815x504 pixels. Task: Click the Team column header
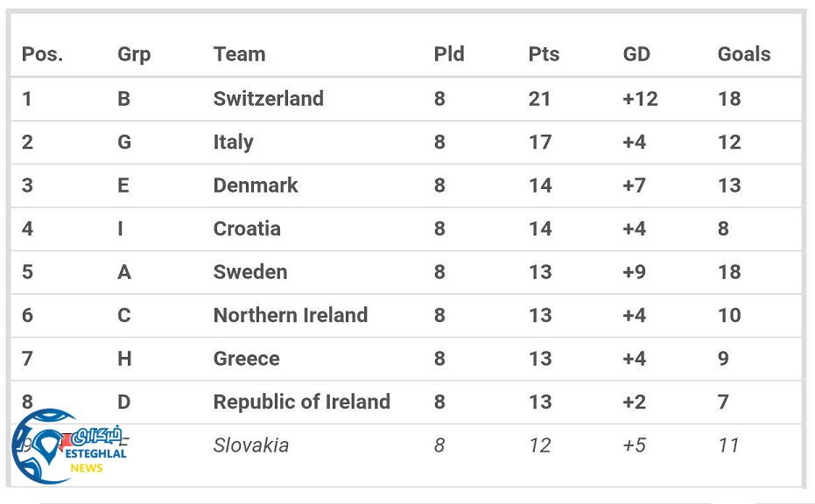click(x=239, y=54)
